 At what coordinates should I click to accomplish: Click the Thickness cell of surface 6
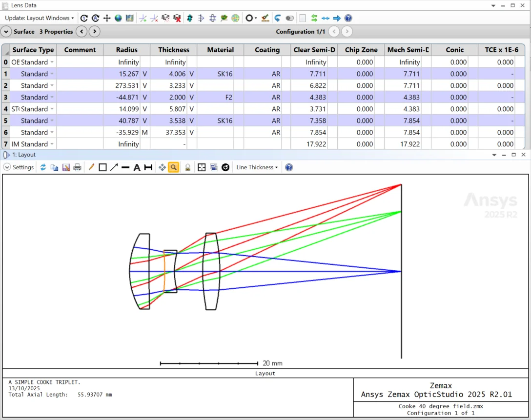173,132
